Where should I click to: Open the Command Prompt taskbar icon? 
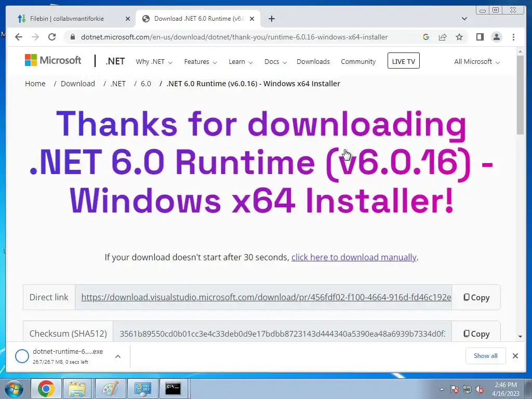(x=173, y=389)
